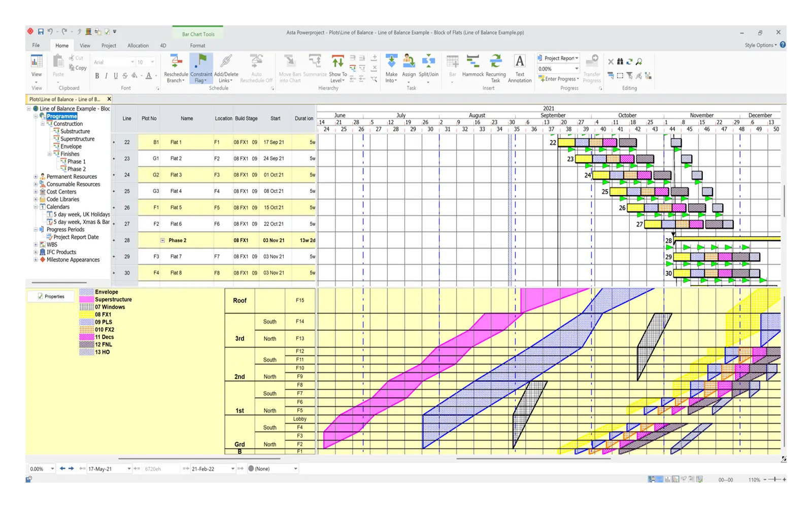
Task: Open the Reschedule Branch tool
Action: point(176,68)
